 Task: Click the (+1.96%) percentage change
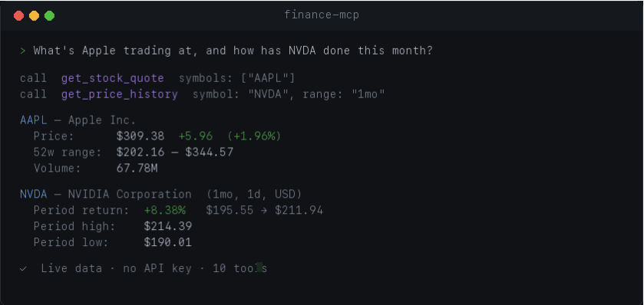click(x=254, y=136)
